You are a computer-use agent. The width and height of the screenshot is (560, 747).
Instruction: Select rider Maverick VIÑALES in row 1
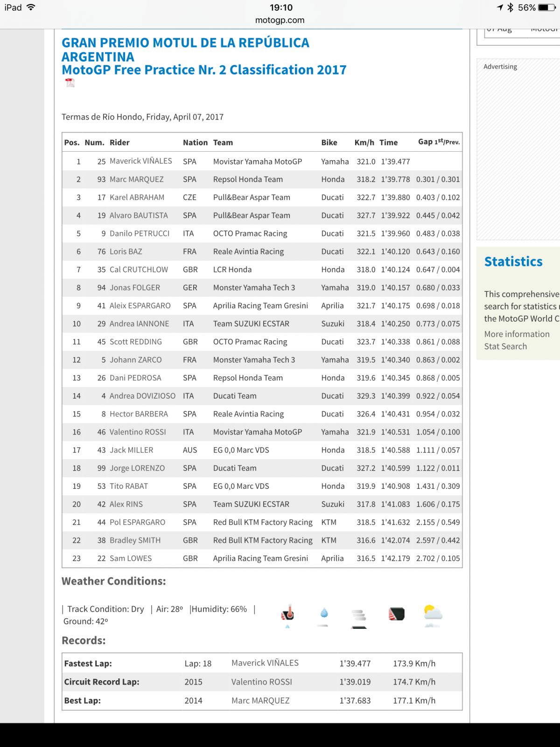point(140,161)
